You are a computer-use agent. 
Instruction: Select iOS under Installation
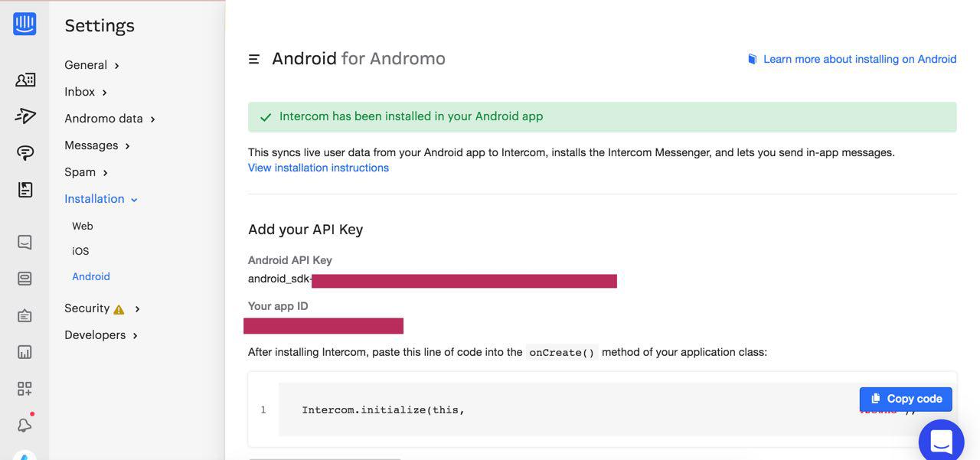tap(80, 251)
